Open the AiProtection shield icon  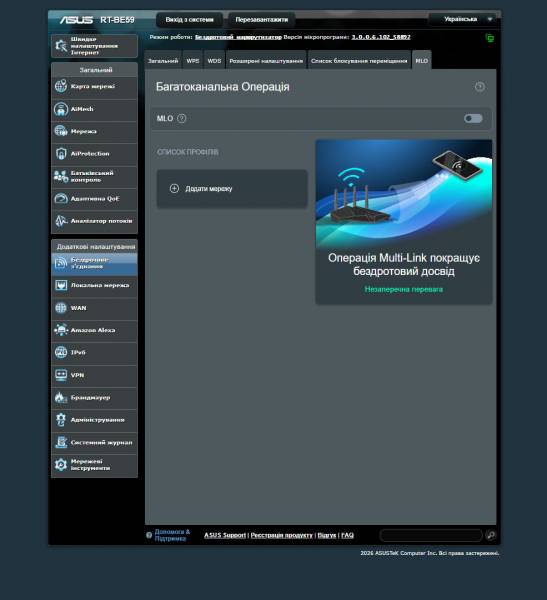coord(61,153)
